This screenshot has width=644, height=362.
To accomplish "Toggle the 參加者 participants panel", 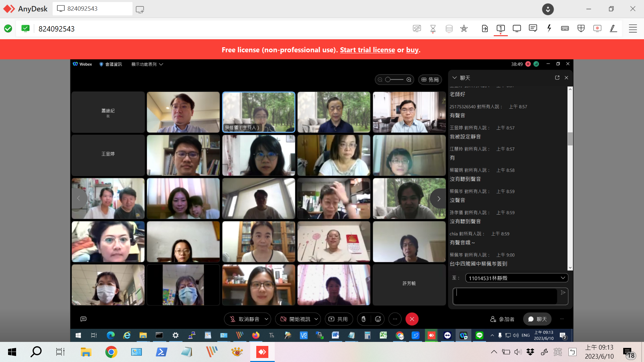I will [502, 319].
